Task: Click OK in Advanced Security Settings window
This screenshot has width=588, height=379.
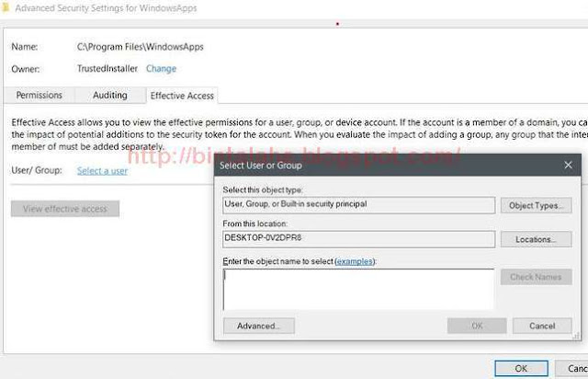Action: click(521, 369)
